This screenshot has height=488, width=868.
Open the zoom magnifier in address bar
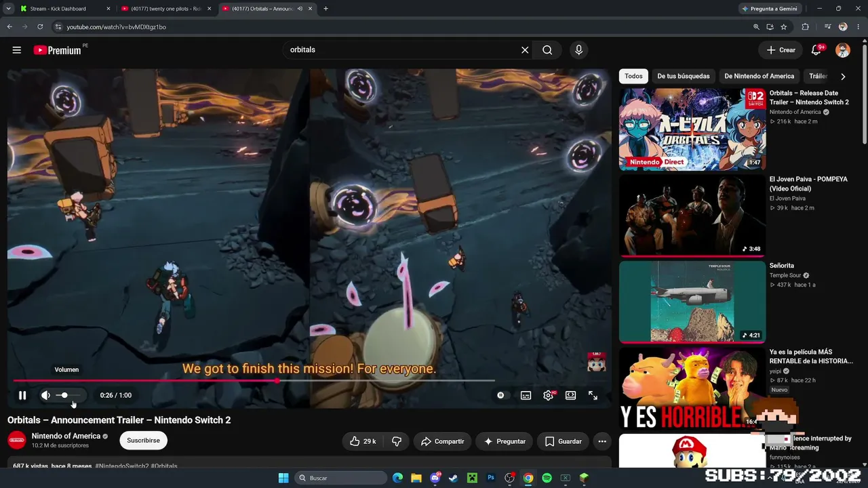[756, 27]
